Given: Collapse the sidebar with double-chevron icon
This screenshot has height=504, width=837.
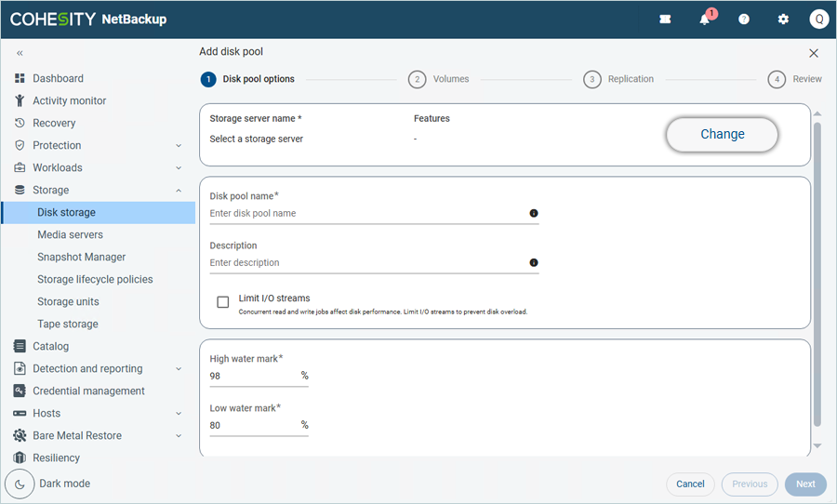Looking at the screenshot, I should [x=20, y=54].
